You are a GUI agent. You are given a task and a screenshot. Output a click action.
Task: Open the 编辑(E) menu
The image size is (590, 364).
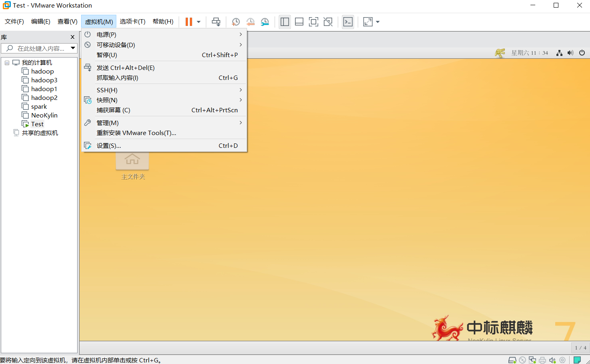coord(41,22)
